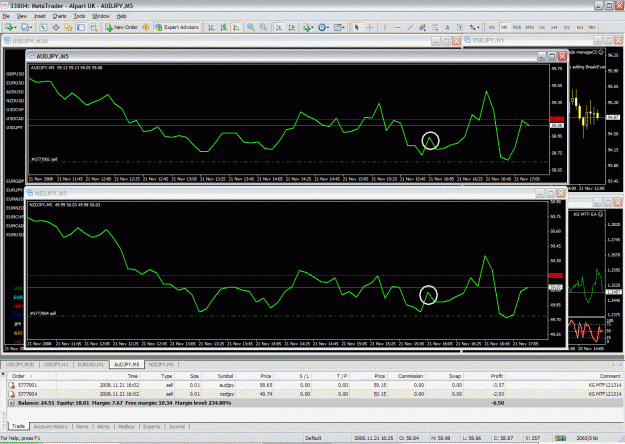
Task: Select order 5777001 row
Action: [x=315, y=385]
